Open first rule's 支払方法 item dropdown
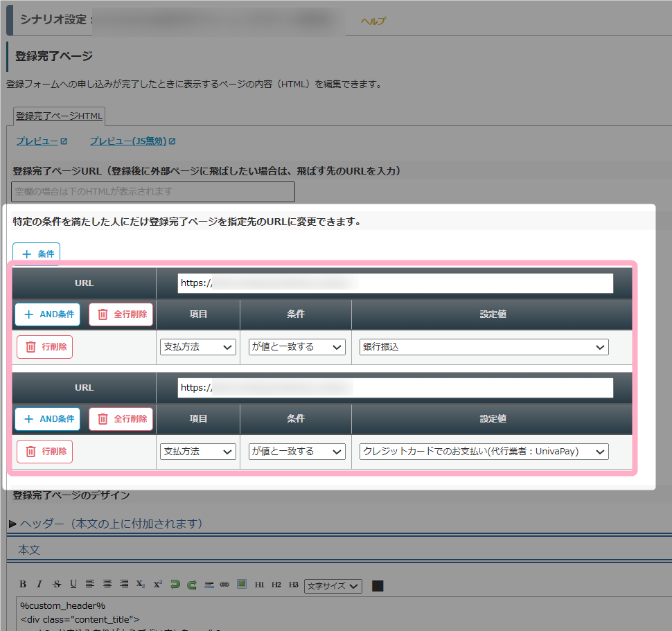Image resolution: width=672 pixels, height=631 pixels. click(198, 347)
